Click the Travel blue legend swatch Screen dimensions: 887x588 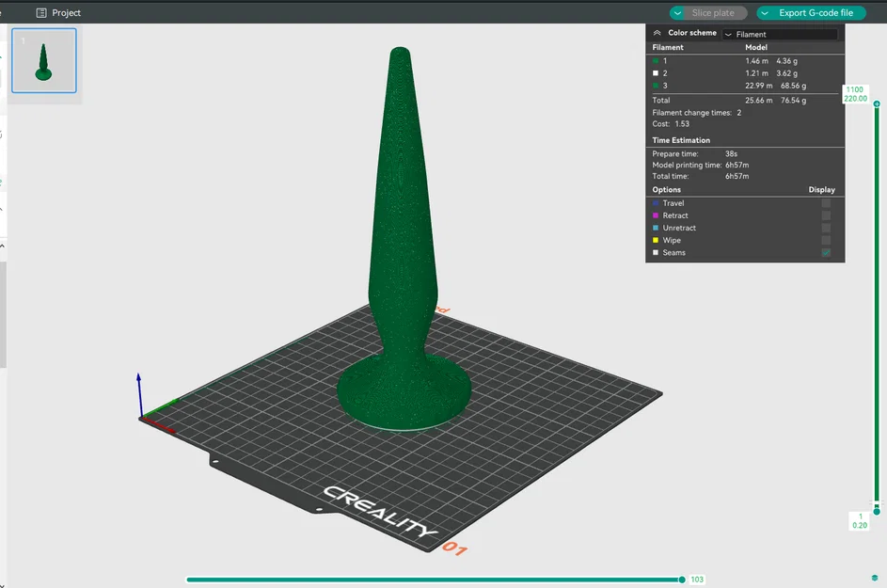tap(656, 203)
